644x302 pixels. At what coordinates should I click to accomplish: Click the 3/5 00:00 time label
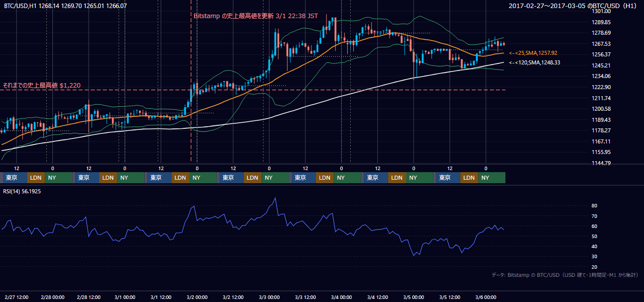tap(414, 297)
